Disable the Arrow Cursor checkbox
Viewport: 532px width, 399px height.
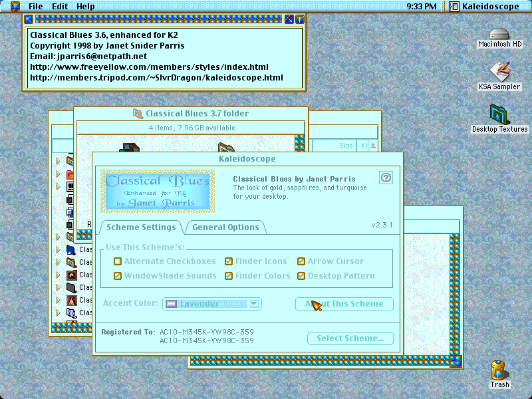click(x=301, y=261)
